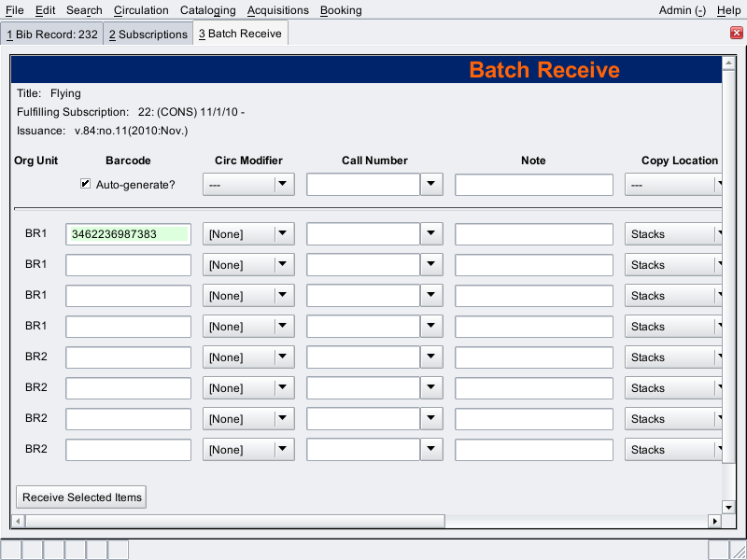Switch to Bib Record: 232 tab

tap(51, 35)
